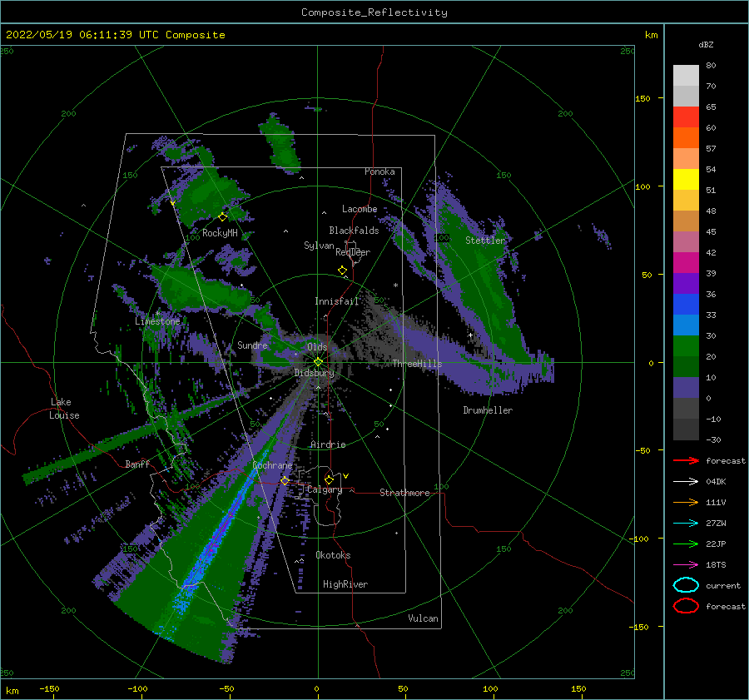The height and width of the screenshot is (700, 749).
Task: Click the green 22JP arrow icon
Action: click(x=686, y=544)
